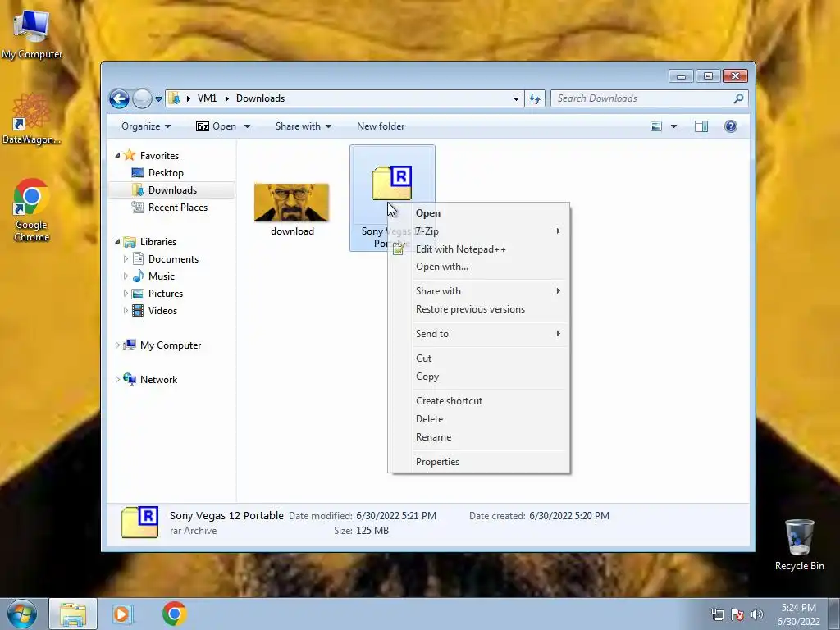This screenshot has height=630, width=840.
Task: Open the My Computer desktop icon
Action: pyautogui.click(x=31, y=33)
